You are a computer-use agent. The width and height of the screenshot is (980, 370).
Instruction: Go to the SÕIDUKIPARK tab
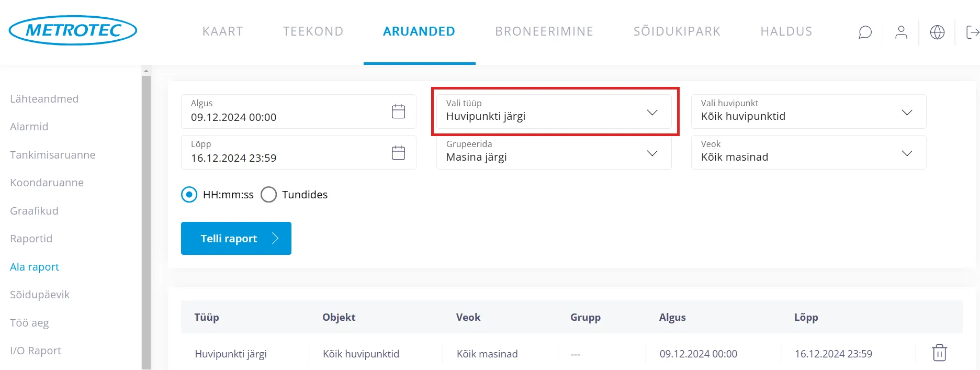pyautogui.click(x=677, y=31)
